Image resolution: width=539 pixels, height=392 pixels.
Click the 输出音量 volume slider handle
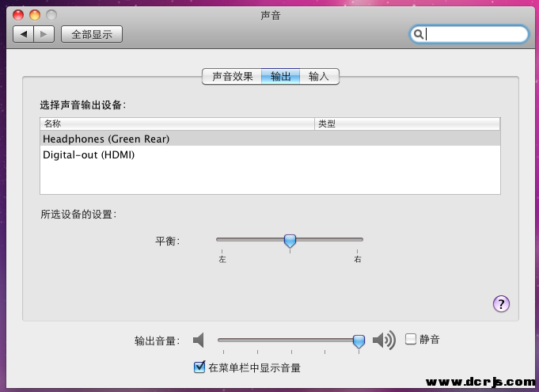[359, 341]
